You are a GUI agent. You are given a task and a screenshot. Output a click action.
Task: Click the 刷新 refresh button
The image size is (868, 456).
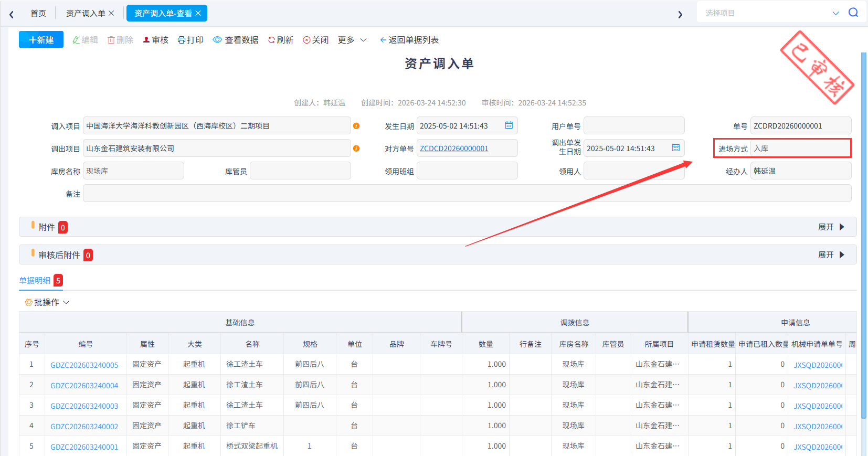point(281,40)
